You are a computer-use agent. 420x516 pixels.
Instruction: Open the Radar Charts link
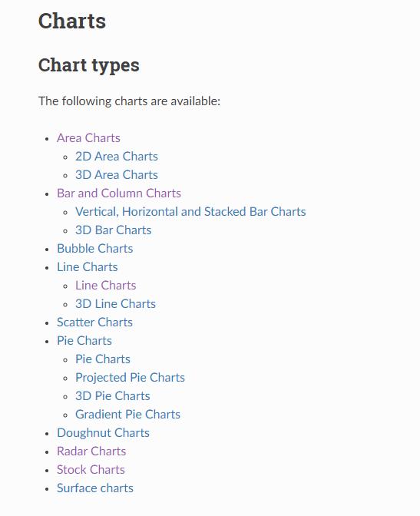[x=91, y=451]
